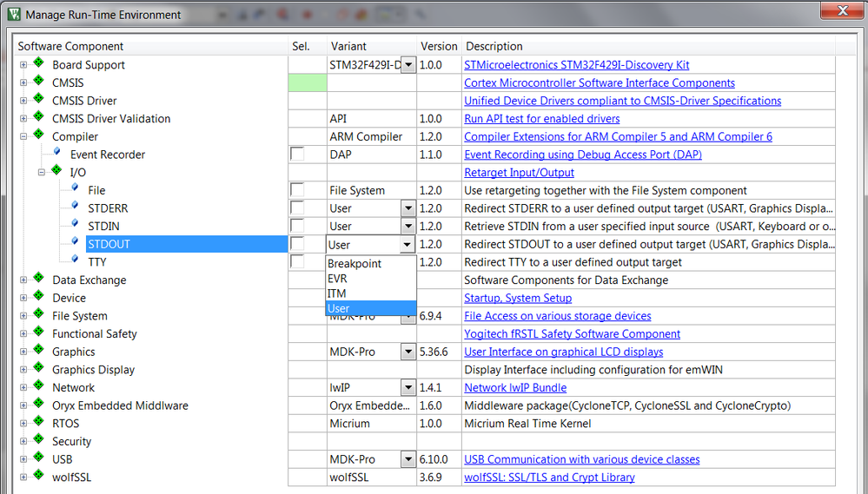Click the green diamond icon beside Security
Screen dimensions: 868x494
tap(39, 439)
